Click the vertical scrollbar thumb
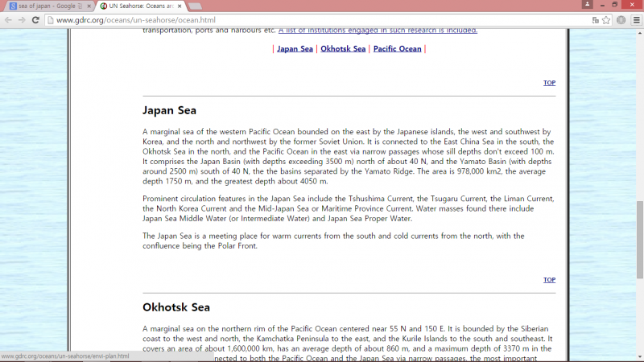Image resolution: width=644 pixels, height=362 pixels. coord(640,239)
